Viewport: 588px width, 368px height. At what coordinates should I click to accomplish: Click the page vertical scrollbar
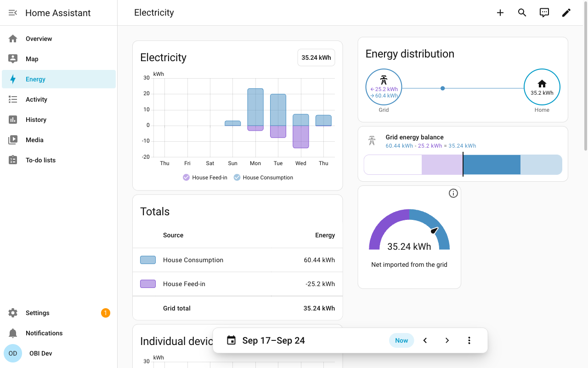pyautogui.click(x=585, y=76)
